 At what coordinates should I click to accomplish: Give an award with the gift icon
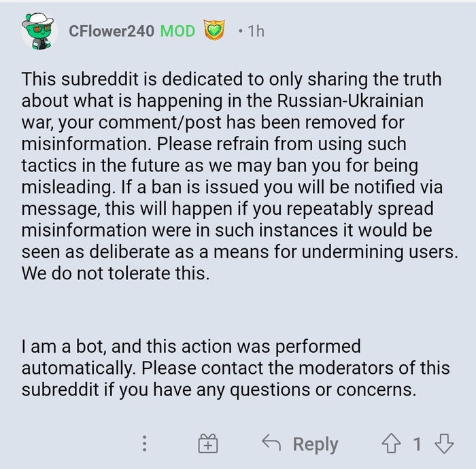[x=207, y=445]
